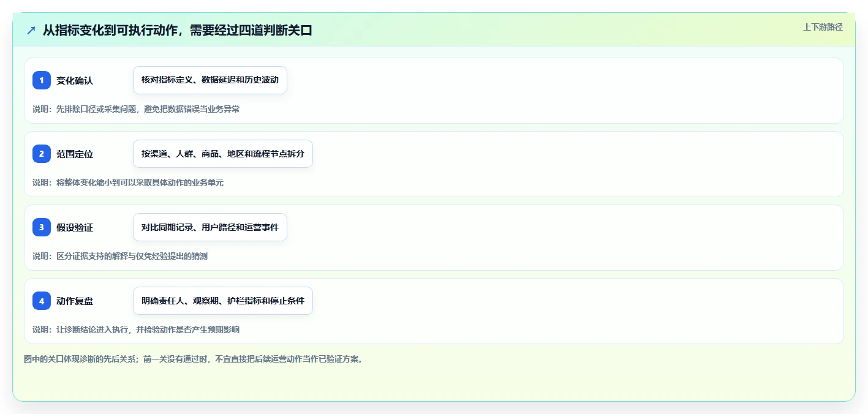The height and width of the screenshot is (414, 868).
Task: Select the 明确责任人、观察期、护栏指标和停止条件 chip
Action: [223, 301]
